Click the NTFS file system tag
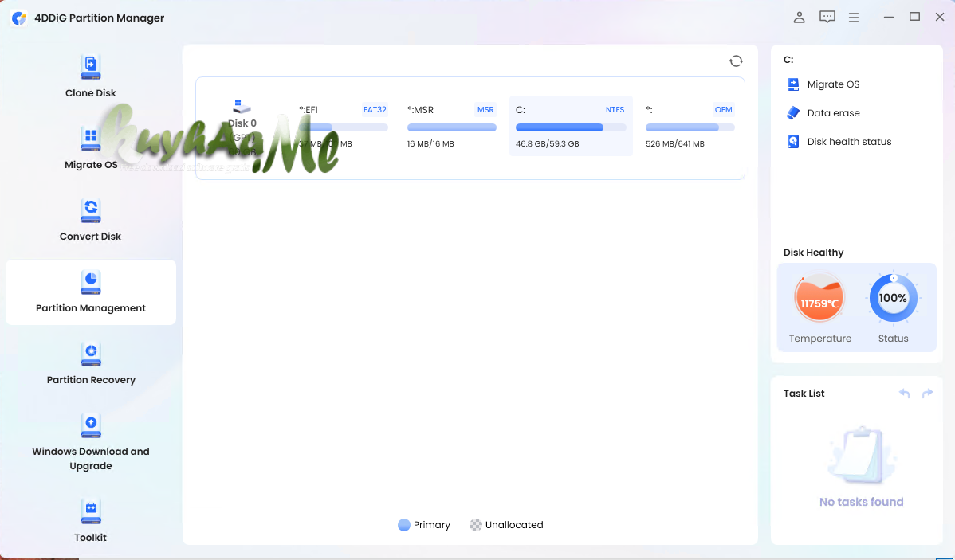Screen dimensions: 955x560 (615, 110)
